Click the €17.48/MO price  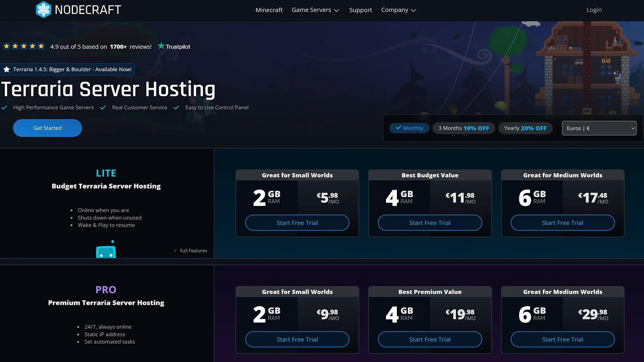[x=593, y=197]
